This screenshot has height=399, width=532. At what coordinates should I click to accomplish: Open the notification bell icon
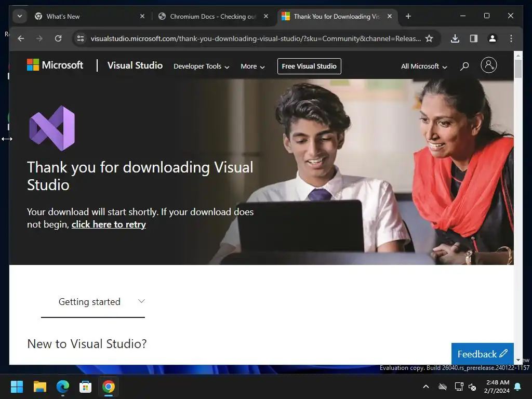point(518,387)
